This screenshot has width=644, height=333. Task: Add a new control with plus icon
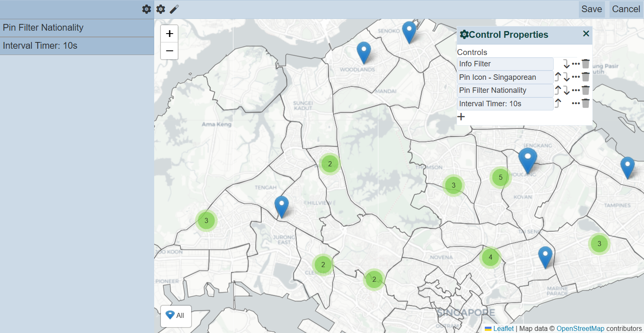click(461, 117)
